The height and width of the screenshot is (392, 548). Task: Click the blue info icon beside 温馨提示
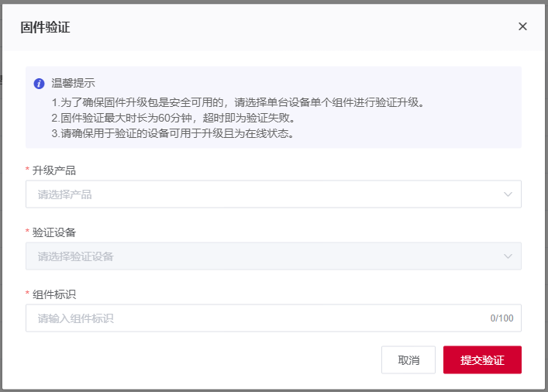39,84
